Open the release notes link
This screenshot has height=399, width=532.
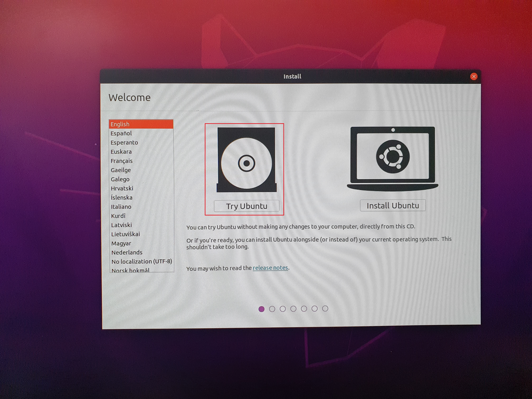coord(270,268)
